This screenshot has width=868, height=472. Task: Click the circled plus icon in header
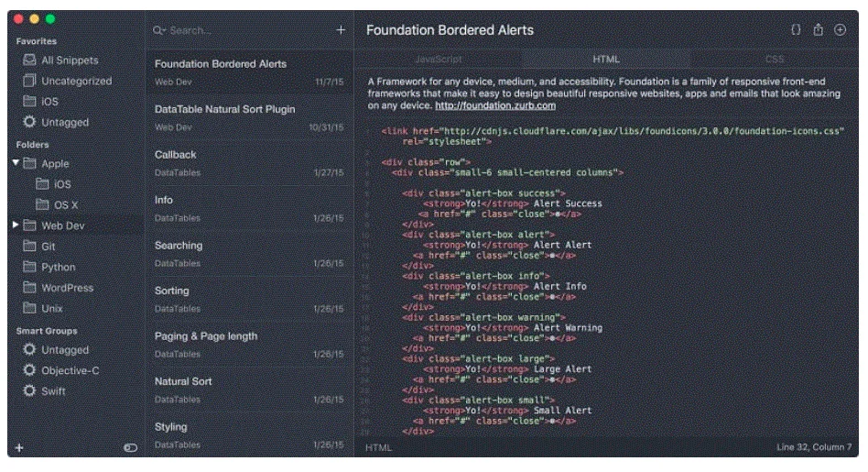point(840,30)
